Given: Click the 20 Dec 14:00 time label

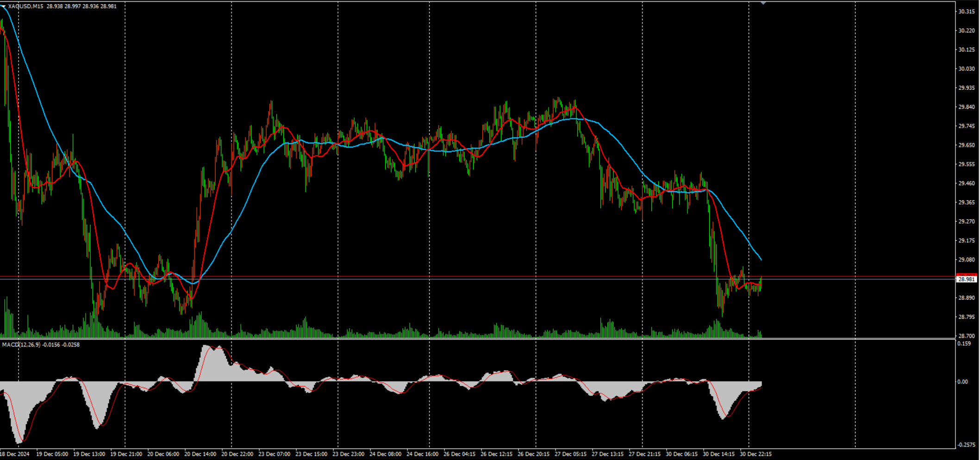Looking at the screenshot, I should pyautogui.click(x=200, y=454).
